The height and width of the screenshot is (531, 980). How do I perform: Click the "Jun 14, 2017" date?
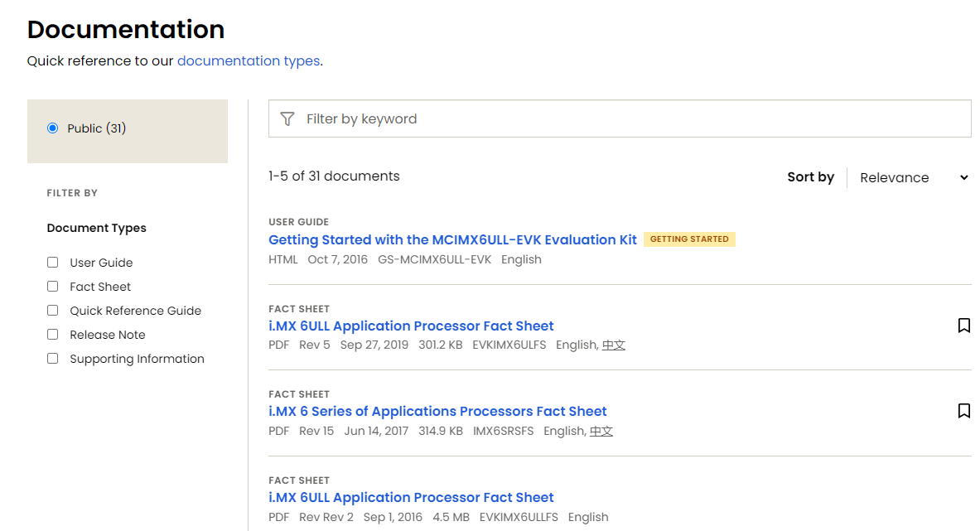point(376,431)
